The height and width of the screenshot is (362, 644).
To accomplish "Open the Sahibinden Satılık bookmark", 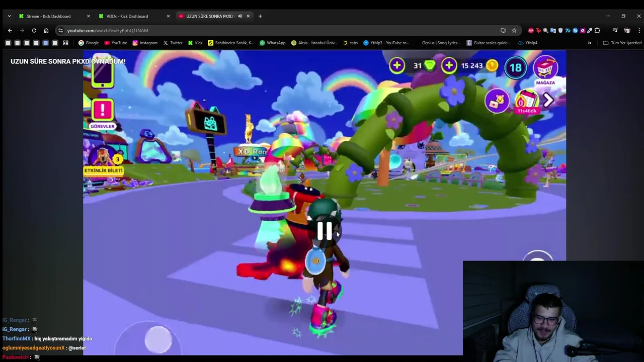I will pos(231,43).
